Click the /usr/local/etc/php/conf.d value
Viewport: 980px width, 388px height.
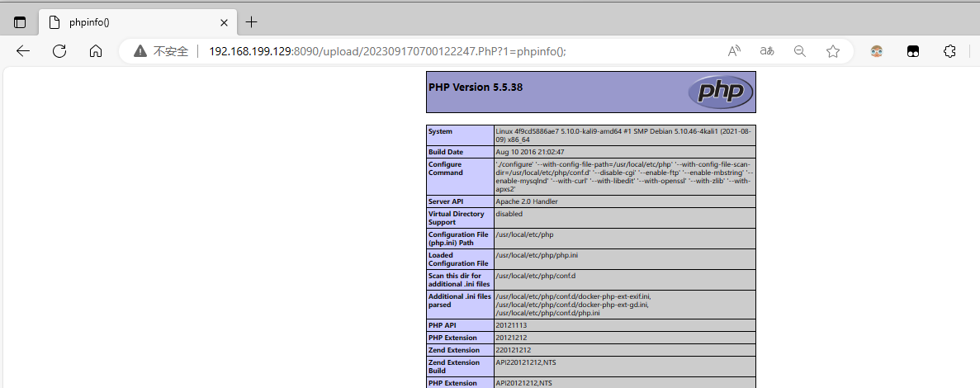pos(624,280)
